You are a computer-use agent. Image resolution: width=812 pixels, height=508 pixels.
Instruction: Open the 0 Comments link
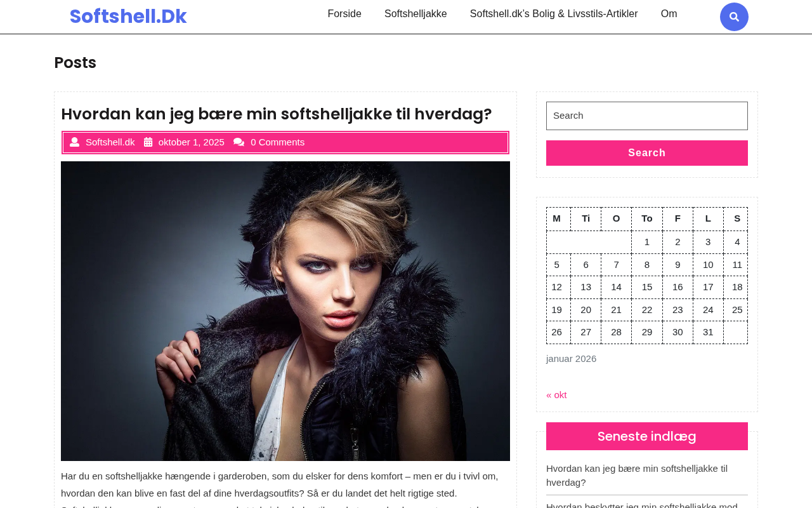[x=277, y=142]
